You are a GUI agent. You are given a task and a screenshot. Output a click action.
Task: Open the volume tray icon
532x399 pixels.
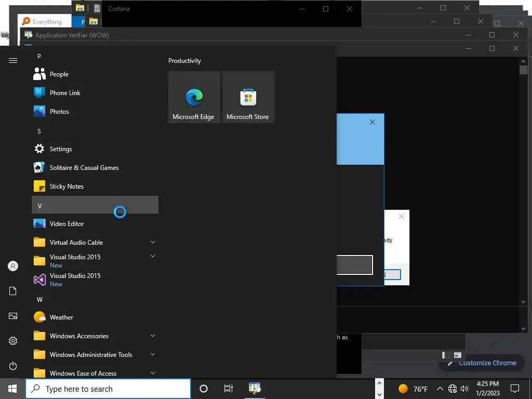(464, 389)
